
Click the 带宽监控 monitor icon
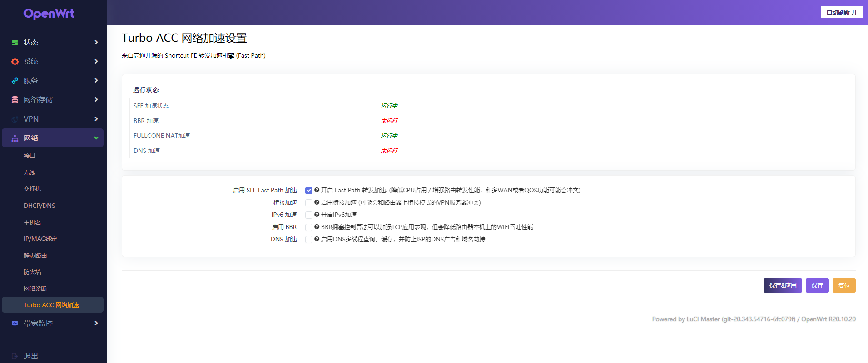tap(15, 323)
